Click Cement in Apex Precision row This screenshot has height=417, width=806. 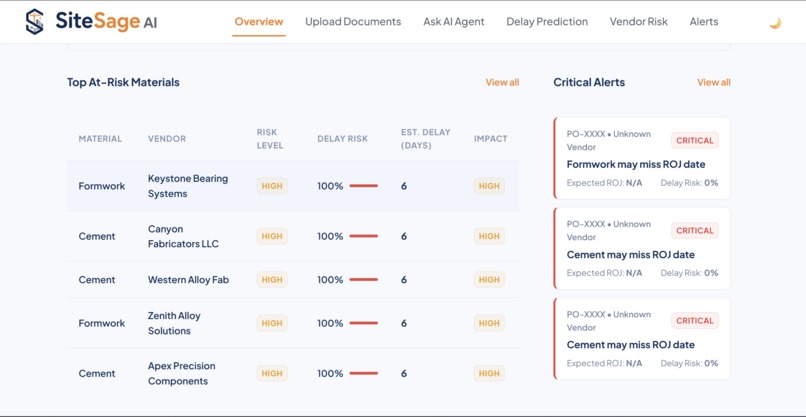coord(97,373)
